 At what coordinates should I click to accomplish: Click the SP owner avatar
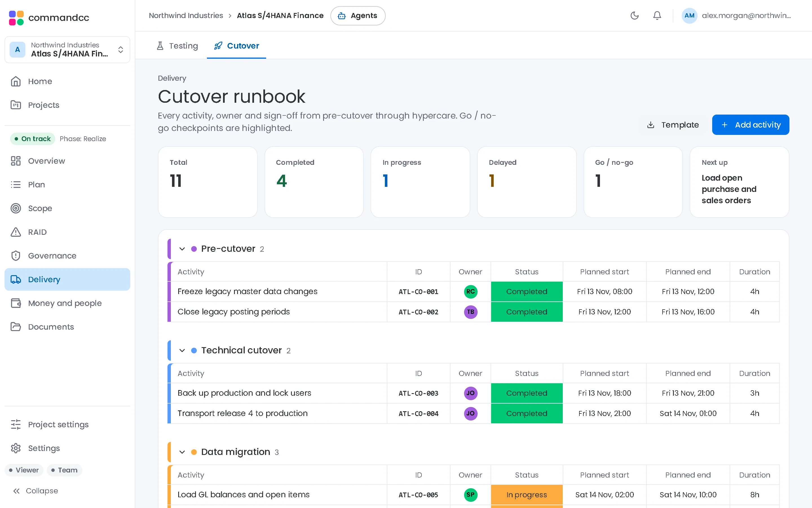[x=470, y=494]
